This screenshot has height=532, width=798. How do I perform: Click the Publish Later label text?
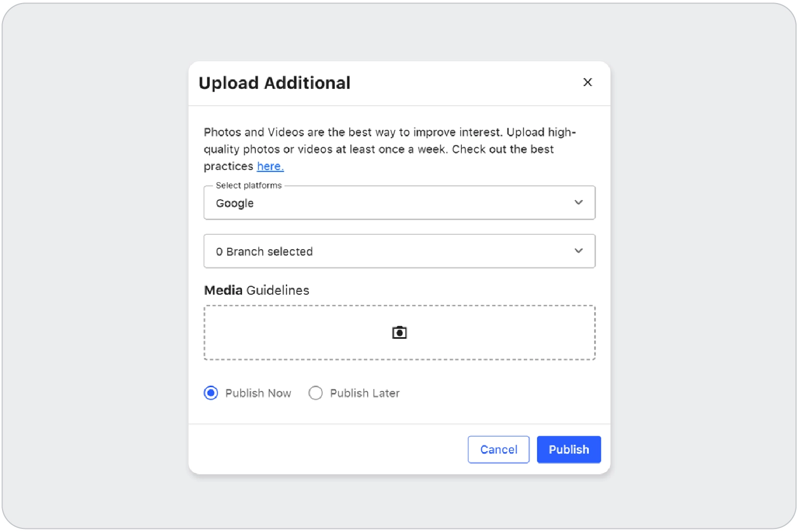point(364,393)
